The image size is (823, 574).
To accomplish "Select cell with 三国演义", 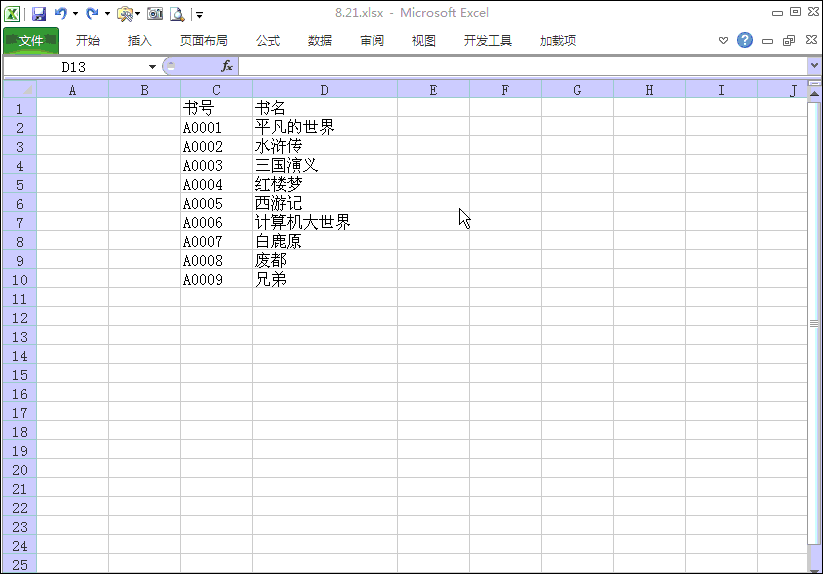I will [325, 165].
